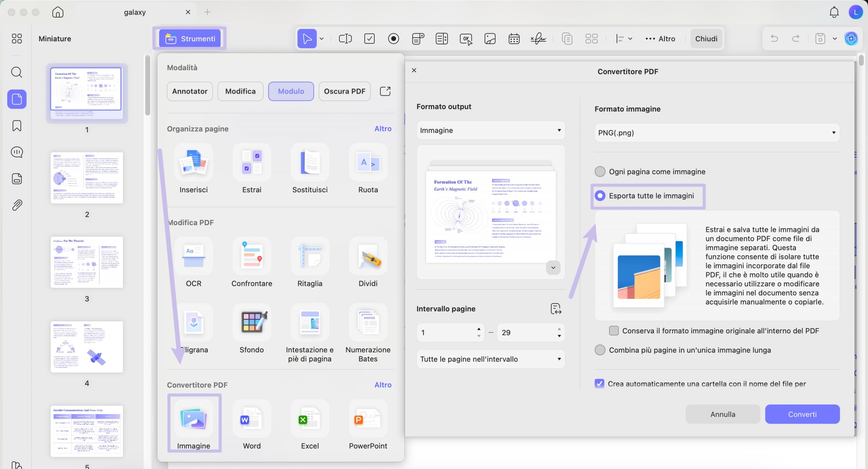Select Ogni pagina come immagine option
868x469 pixels.
coord(600,172)
